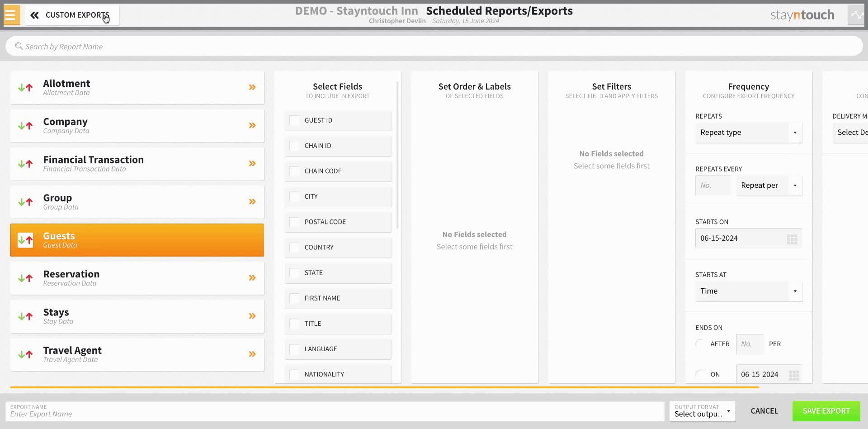Screen dimensions: 868x429
Task: Click the search magnifier icon
Action: [19, 46]
